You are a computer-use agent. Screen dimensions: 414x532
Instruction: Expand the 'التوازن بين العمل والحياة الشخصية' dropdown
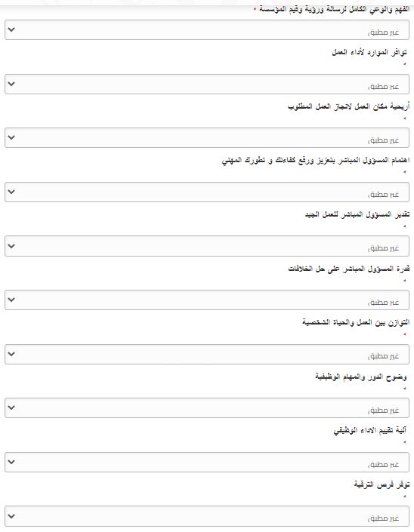tap(207, 354)
